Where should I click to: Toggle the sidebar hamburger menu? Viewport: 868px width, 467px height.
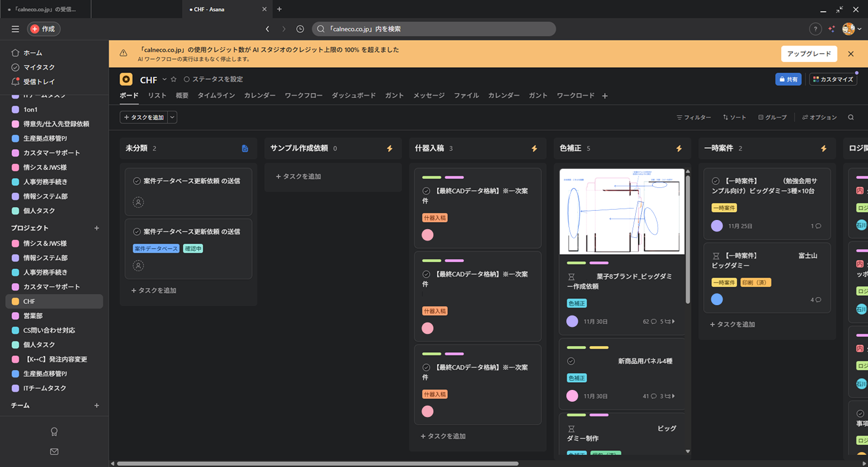[15, 29]
